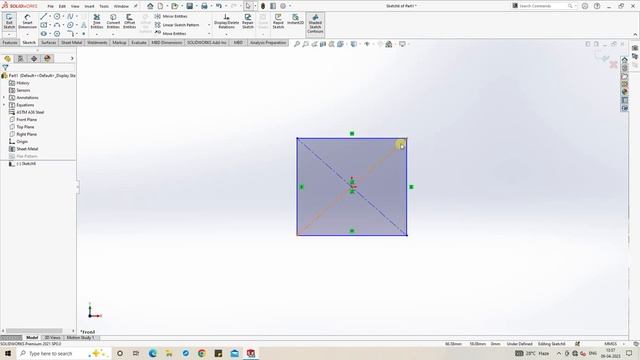Select Origin in the feature tree
Screen dimensions: 640x360
click(x=18, y=142)
